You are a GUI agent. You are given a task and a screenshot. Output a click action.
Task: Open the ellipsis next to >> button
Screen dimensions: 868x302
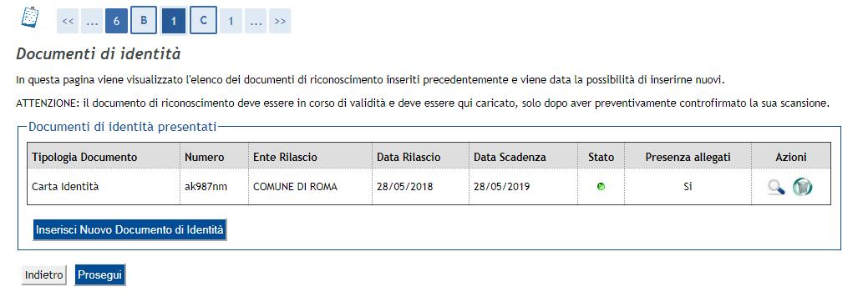[255, 21]
